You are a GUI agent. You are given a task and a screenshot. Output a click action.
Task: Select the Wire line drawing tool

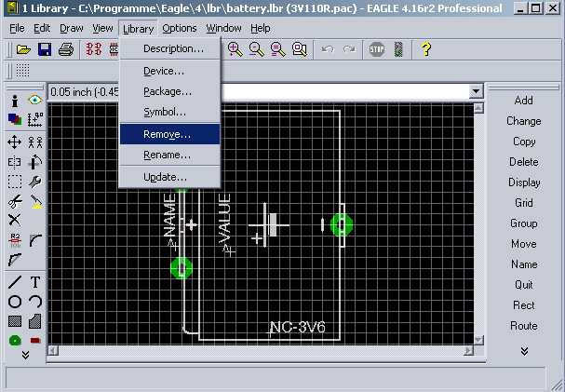[x=15, y=282]
